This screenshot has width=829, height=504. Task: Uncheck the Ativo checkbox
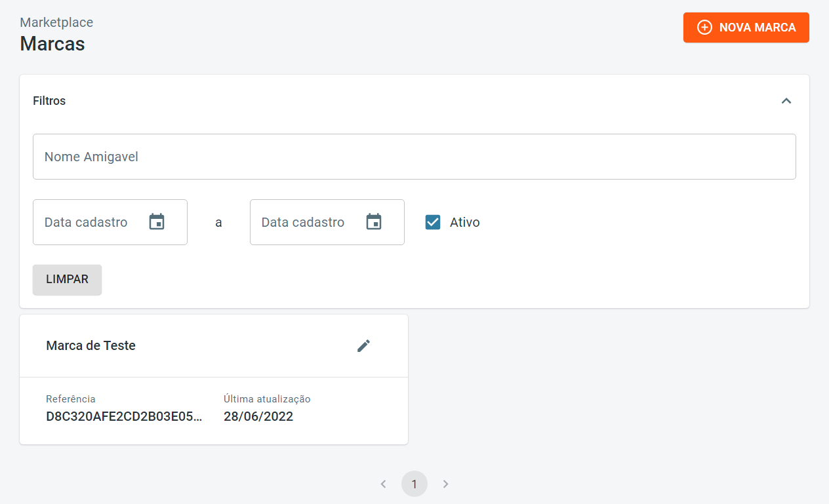point(433,222)
